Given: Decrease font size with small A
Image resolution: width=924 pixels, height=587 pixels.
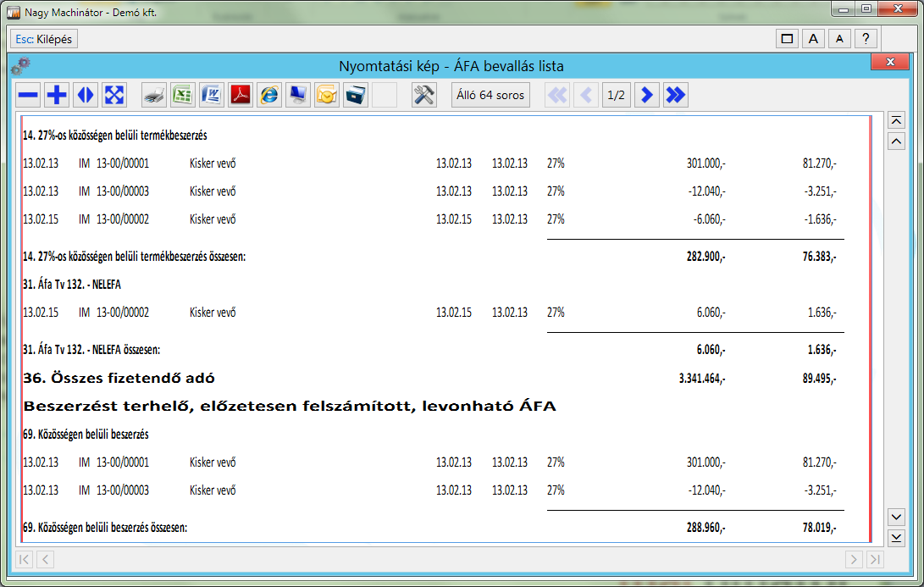Looking at the screenshot, I should pos(840,39).
